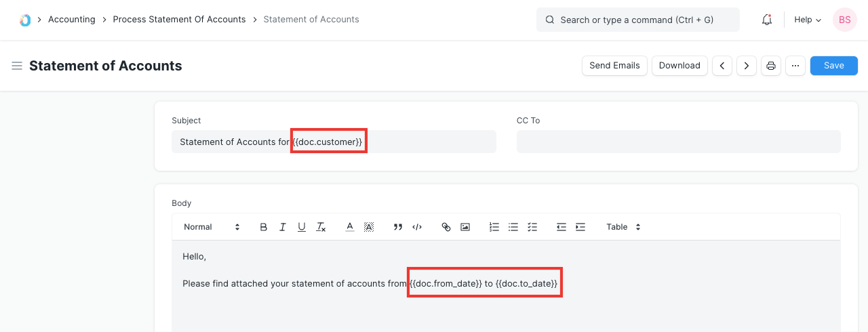
Task: Go to Accounting breadcrumb
Action: tap(71, 20)
